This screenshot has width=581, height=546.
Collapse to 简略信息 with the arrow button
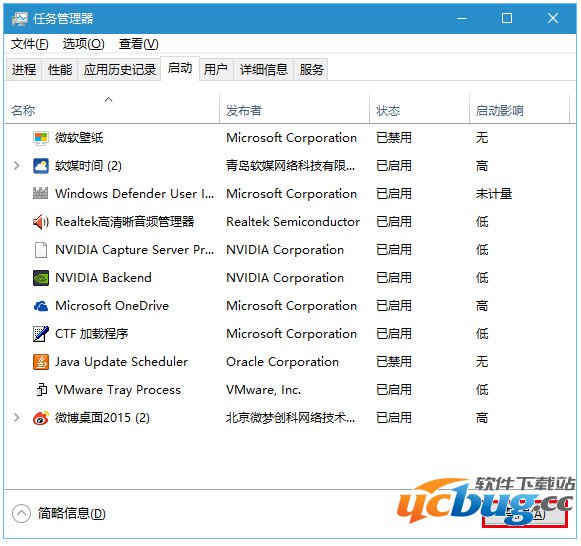(x=21, y=513)
